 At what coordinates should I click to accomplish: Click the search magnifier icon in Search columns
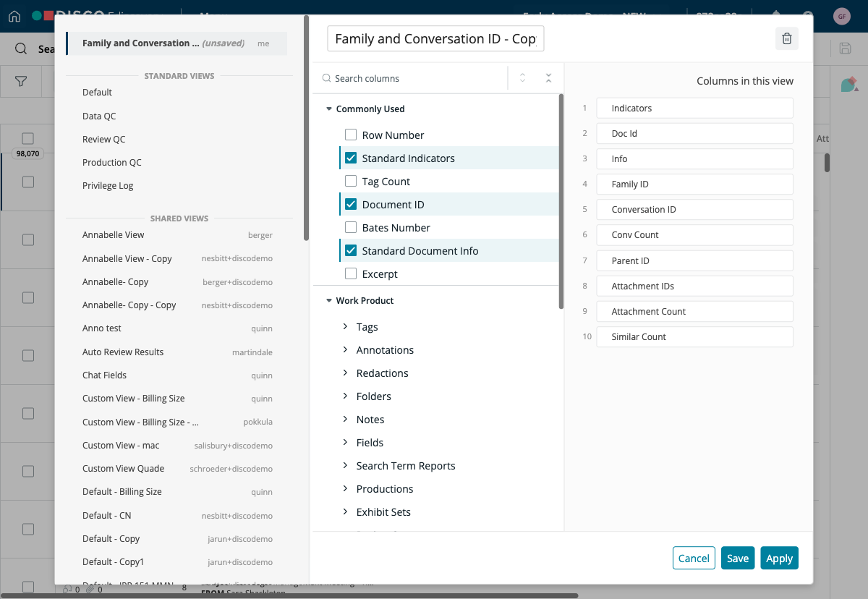tap(327, 78)
